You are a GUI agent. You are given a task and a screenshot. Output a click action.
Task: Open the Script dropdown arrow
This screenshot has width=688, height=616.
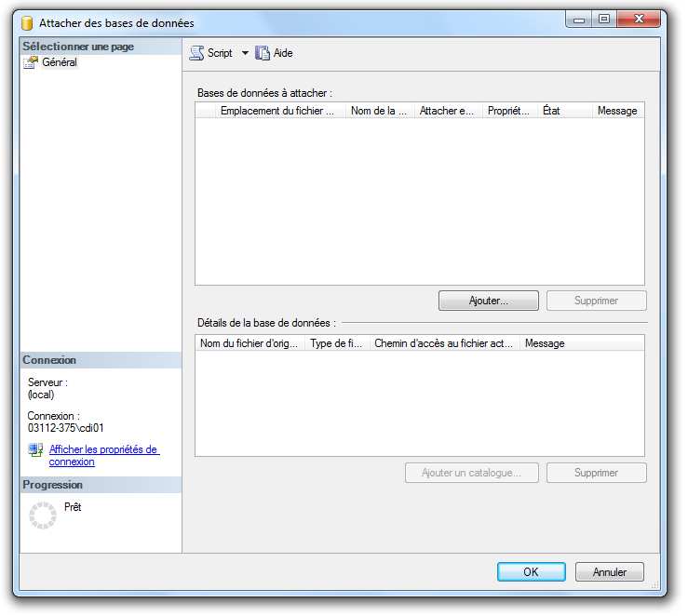click(246, 53)
